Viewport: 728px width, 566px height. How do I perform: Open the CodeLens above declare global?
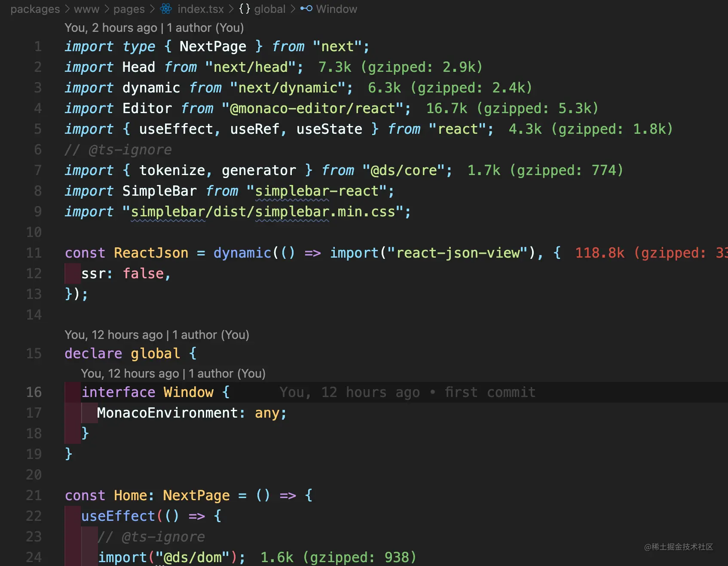156,335
